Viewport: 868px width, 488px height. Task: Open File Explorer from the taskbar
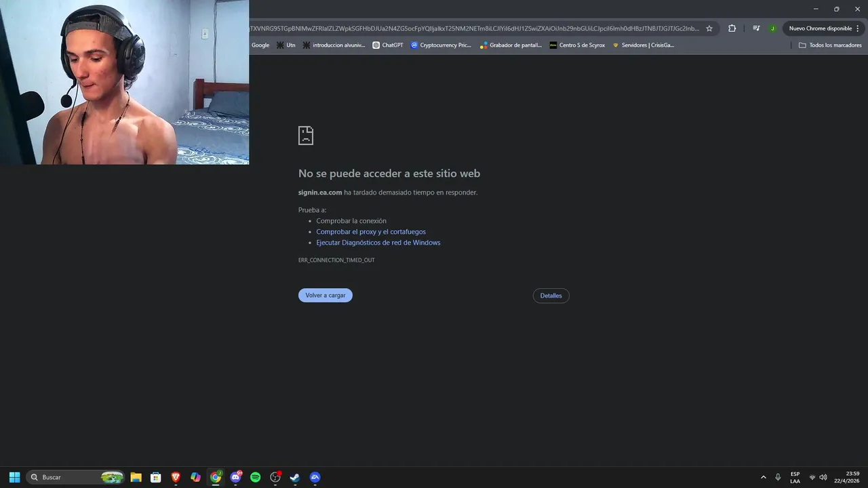tap(136, 477)
